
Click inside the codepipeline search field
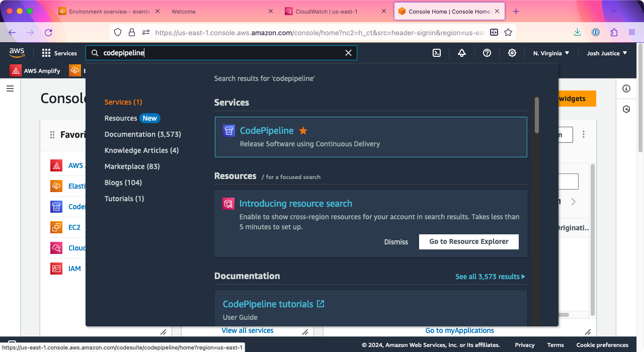pos(221,53)
